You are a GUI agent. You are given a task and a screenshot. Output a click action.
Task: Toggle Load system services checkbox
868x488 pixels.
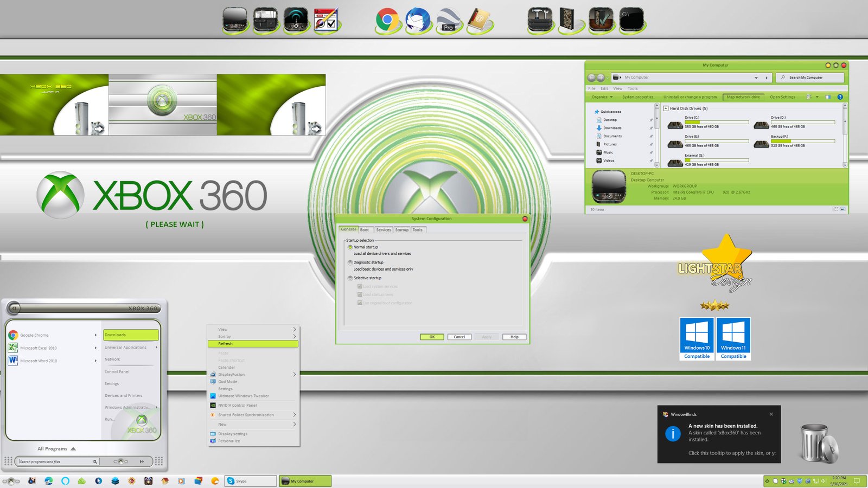[360, 286]
